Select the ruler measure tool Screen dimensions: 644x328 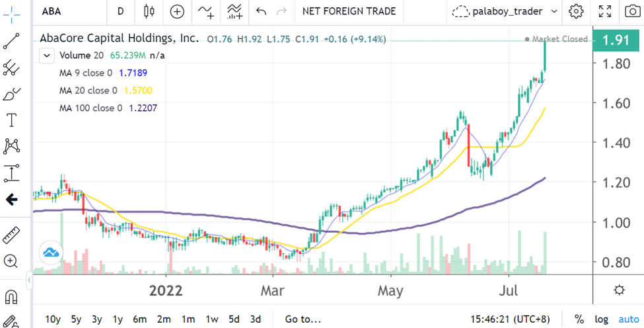coord(11,235)
